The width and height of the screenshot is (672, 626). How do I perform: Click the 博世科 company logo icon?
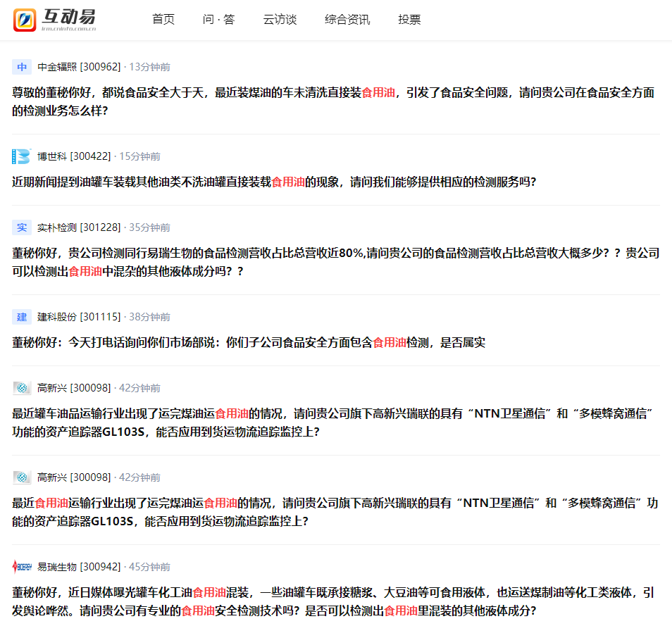21,156
